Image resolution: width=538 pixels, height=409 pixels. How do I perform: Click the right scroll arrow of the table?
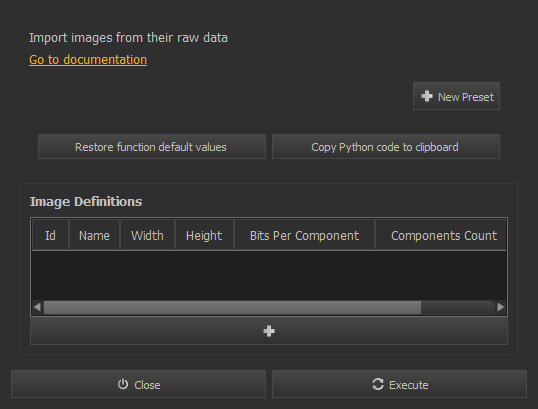click(501, 307)
